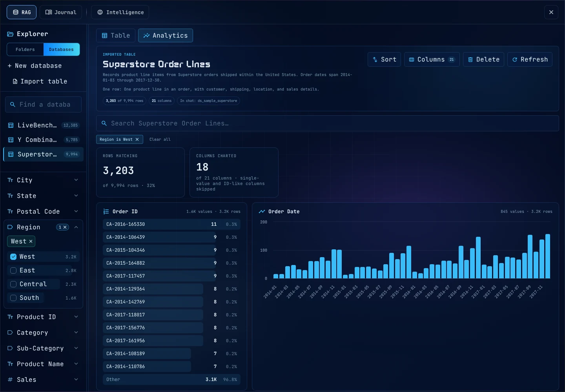The width and height of the screenshot is (565, 392).
Task: Uncheck the West region checkbox
Action: tap(13, 257)
